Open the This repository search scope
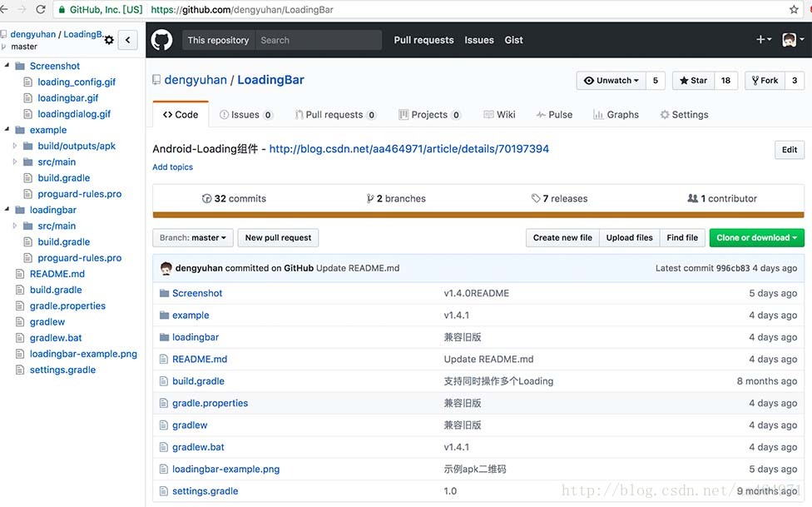Viewport: 812px width, 507px height. (218, 40)
